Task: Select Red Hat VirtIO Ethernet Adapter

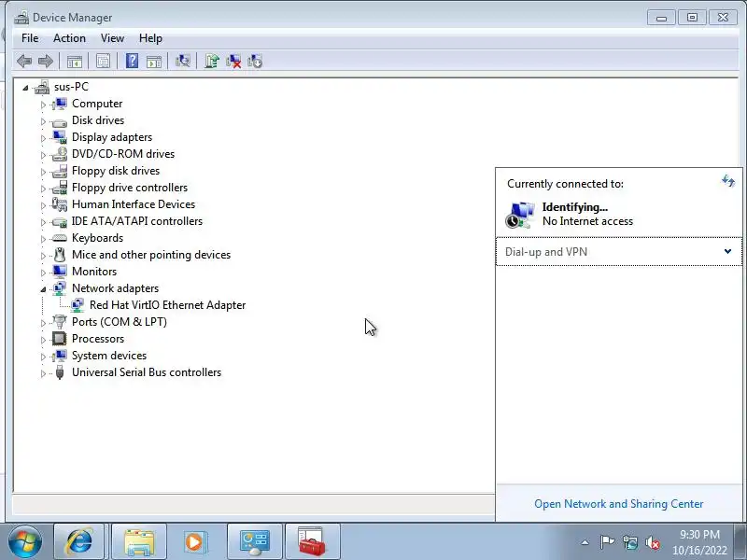Action: 168,305
